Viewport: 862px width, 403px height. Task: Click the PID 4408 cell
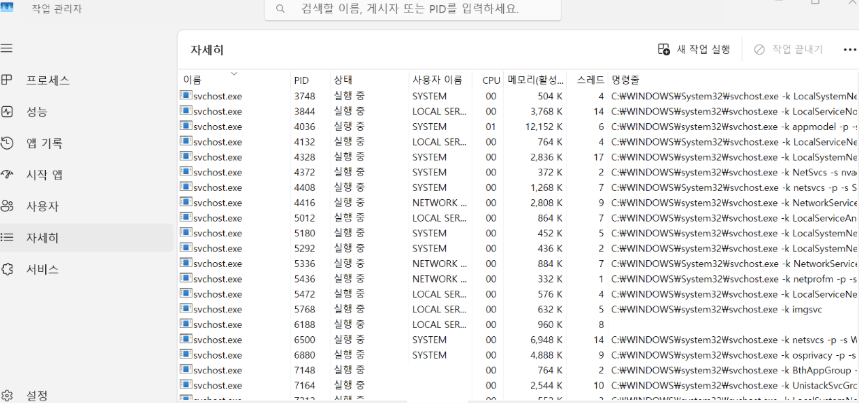coord(305,187)
